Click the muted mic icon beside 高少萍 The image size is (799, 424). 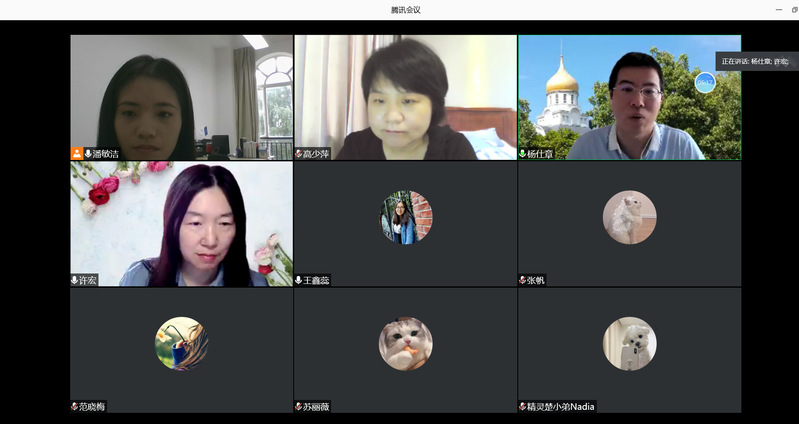point(299,154)
